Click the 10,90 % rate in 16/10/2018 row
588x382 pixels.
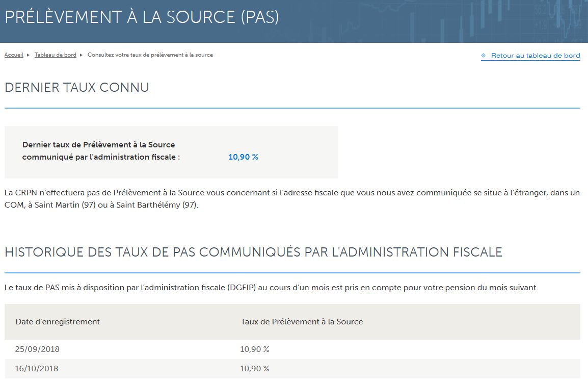pyautogui.click(x=255, y=369)
